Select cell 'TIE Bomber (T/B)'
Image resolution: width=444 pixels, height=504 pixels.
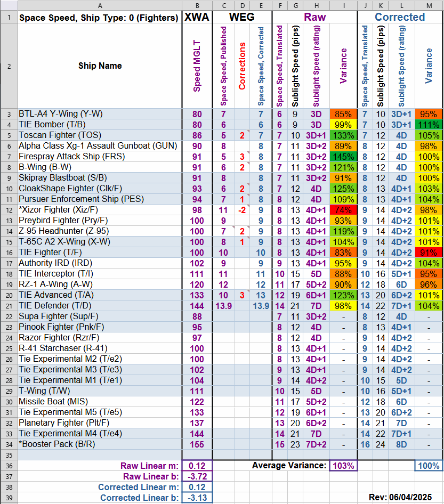click(100, 125)
